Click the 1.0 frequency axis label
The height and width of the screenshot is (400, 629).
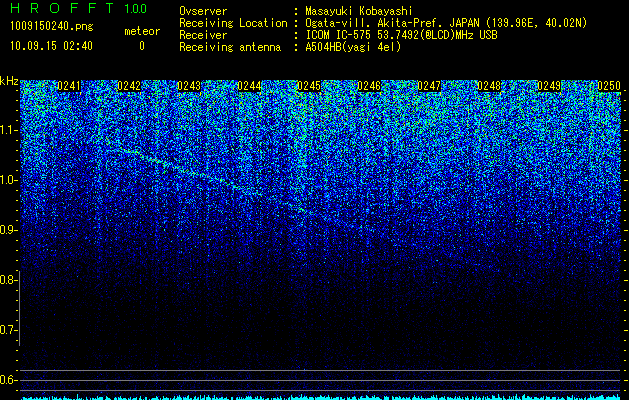tap(7, 180)
